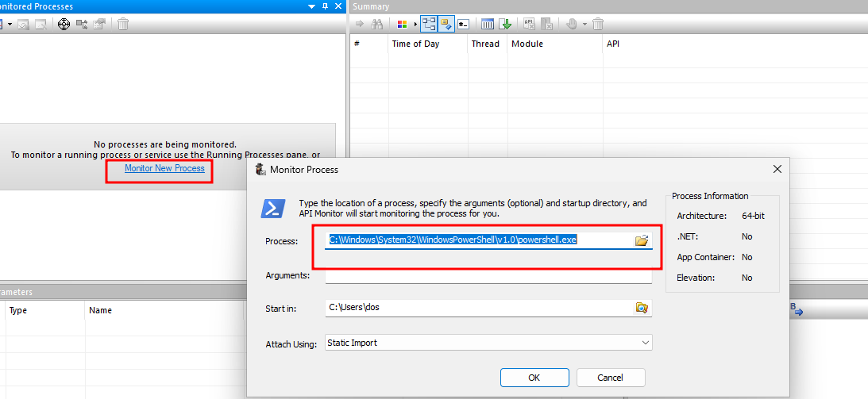Click the four-color squares icon in Summary toolbar

click(401, 25)
